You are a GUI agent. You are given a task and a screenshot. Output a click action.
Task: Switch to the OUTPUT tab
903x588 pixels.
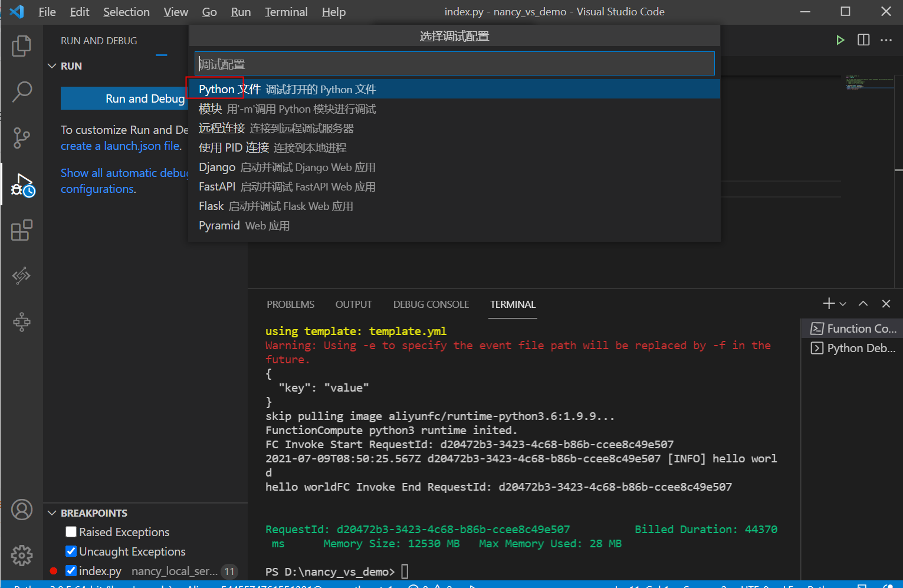click(354, 304)
